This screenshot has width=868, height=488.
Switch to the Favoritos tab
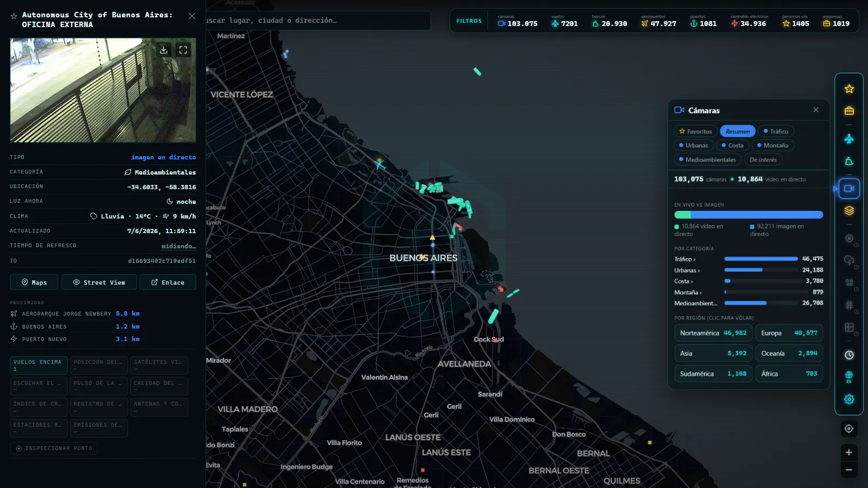[695, 131]
